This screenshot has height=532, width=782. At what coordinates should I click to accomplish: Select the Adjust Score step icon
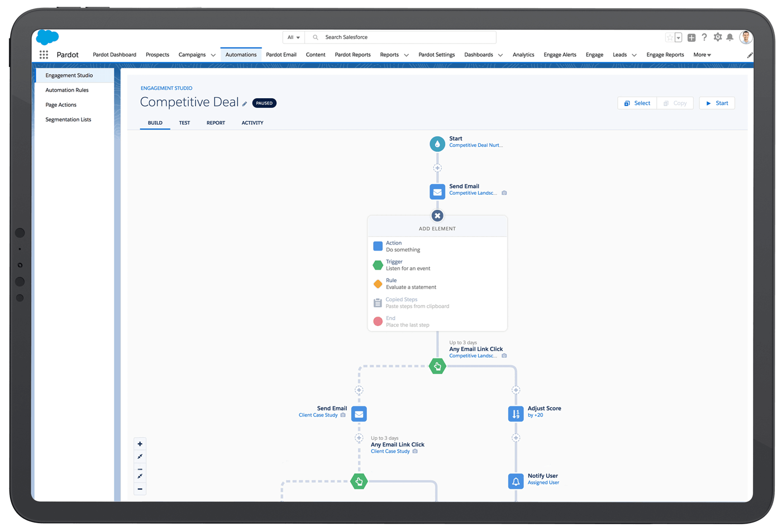tap(516, 414)
